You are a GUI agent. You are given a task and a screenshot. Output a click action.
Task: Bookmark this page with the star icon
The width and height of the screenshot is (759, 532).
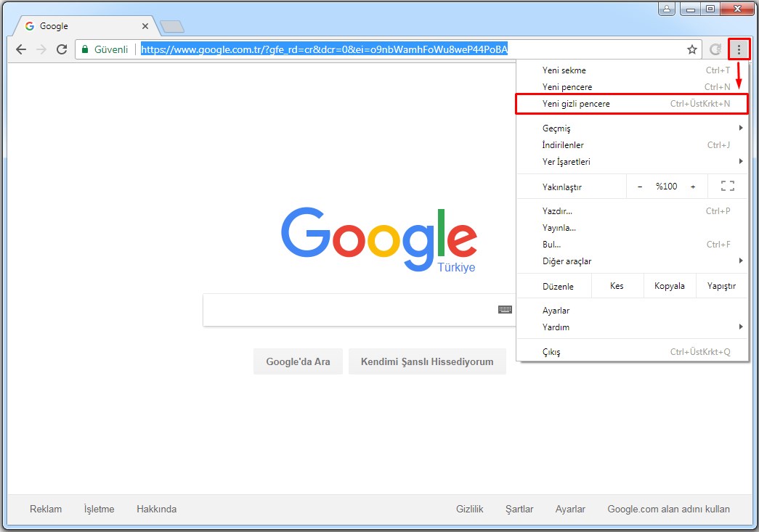[x=691, y=49]
